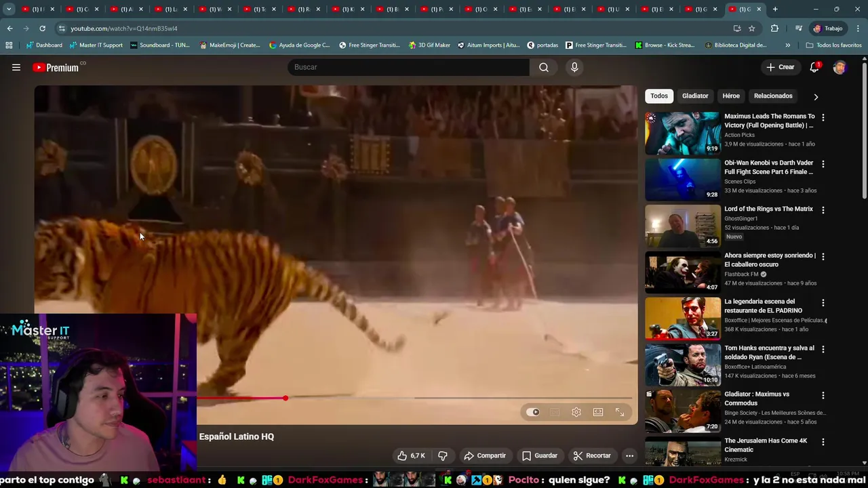Screen dimensions: 868x488
Task: Select the Héroe filter chip
Action: point(731,96)
